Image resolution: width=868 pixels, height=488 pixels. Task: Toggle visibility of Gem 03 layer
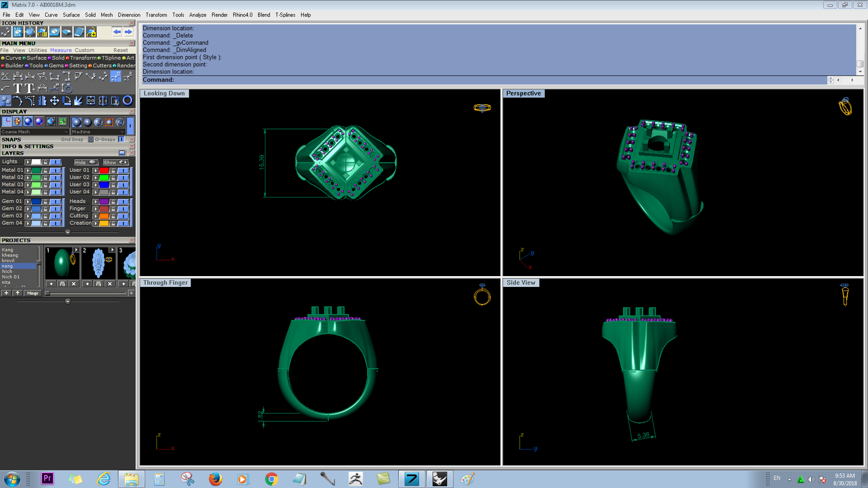coord(55,216)
